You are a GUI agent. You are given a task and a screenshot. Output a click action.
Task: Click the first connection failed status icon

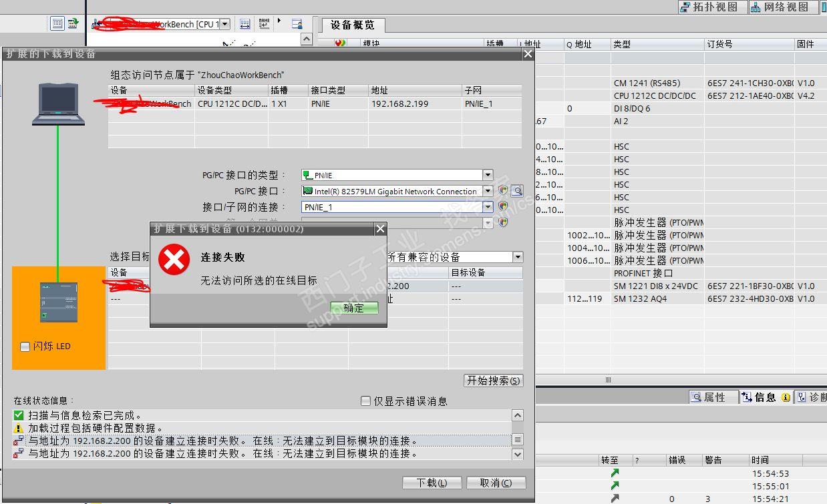pyautogui.click(x=19, y=441)
